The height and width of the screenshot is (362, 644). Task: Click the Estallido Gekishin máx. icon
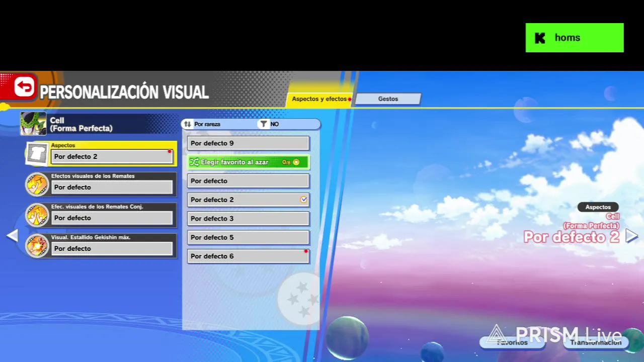pyautogui.click(x=37, y=246)
